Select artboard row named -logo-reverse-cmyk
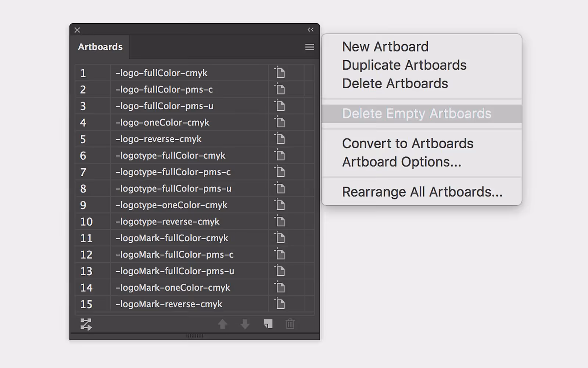588x368 pixels. coord(195,139)
